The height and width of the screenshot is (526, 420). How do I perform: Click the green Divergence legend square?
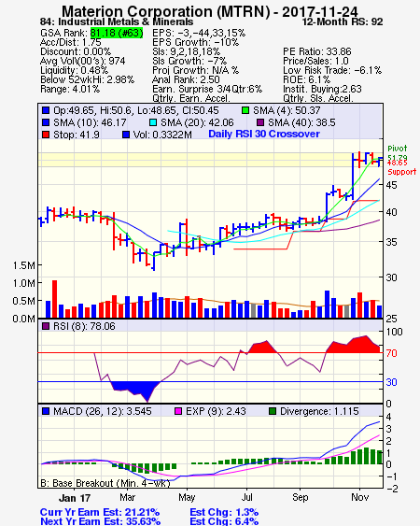pos(273,411)
